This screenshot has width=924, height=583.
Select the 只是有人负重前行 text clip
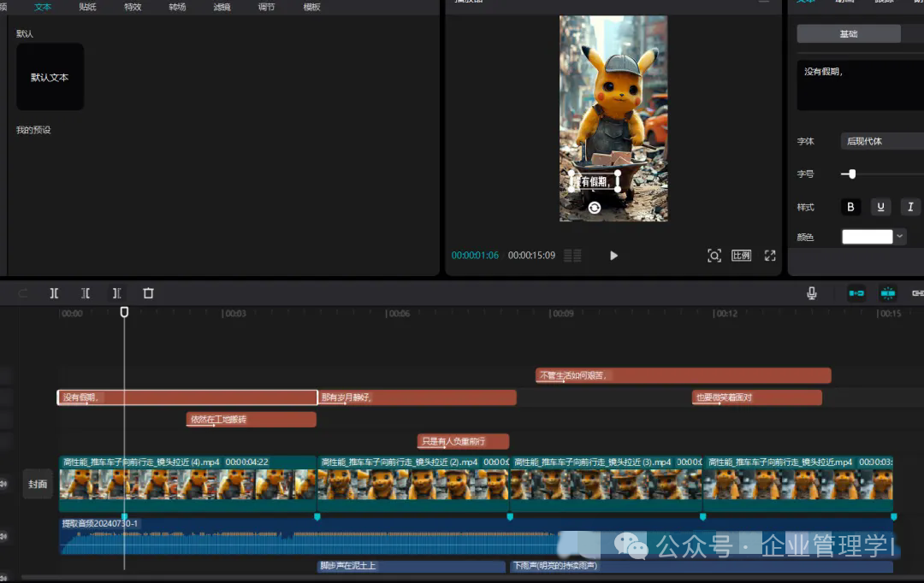click(x=463, y=441)
